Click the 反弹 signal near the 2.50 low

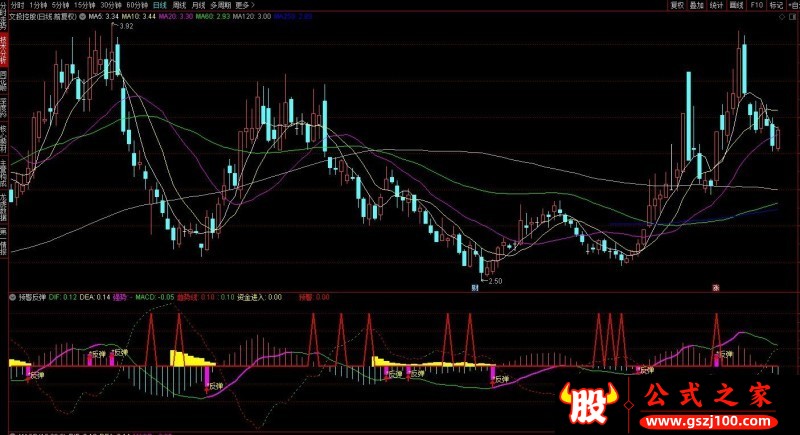[502, 379]
